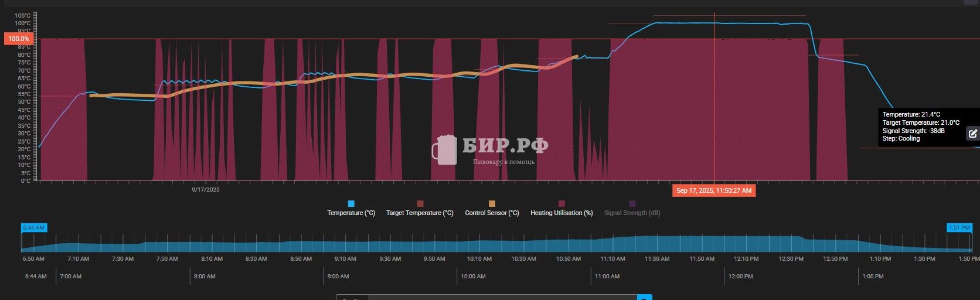Click the 1:51 PM right range handle
The width and height of the screenshot is (980, 300).
958,227
